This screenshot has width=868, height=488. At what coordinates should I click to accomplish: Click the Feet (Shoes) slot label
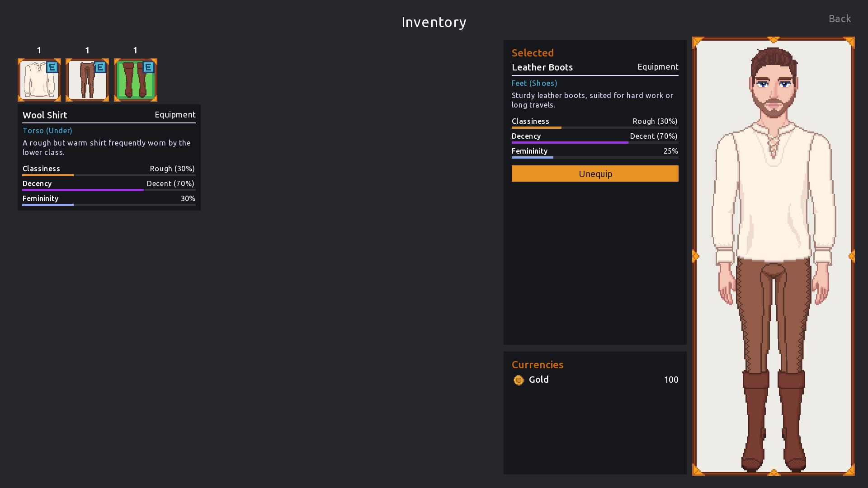[534, 83]
